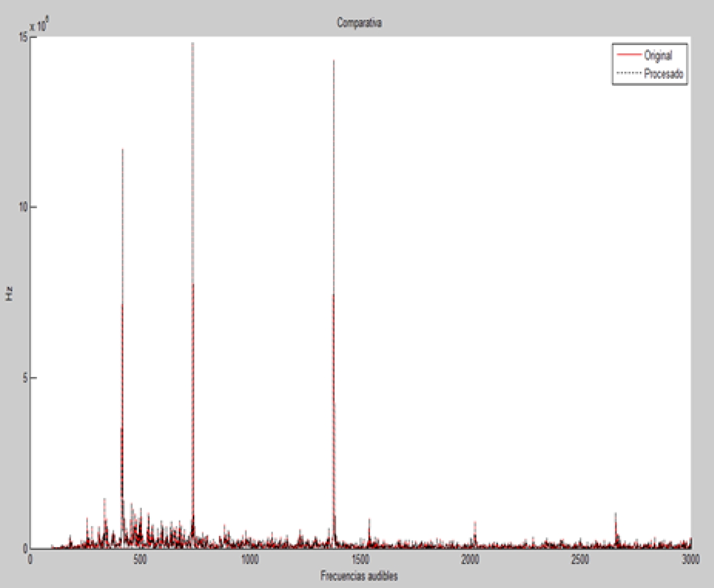Click the x-axis label "Frecuencias audibles"
The height and width of the screenshot is (588, 714).
[359, 576]
